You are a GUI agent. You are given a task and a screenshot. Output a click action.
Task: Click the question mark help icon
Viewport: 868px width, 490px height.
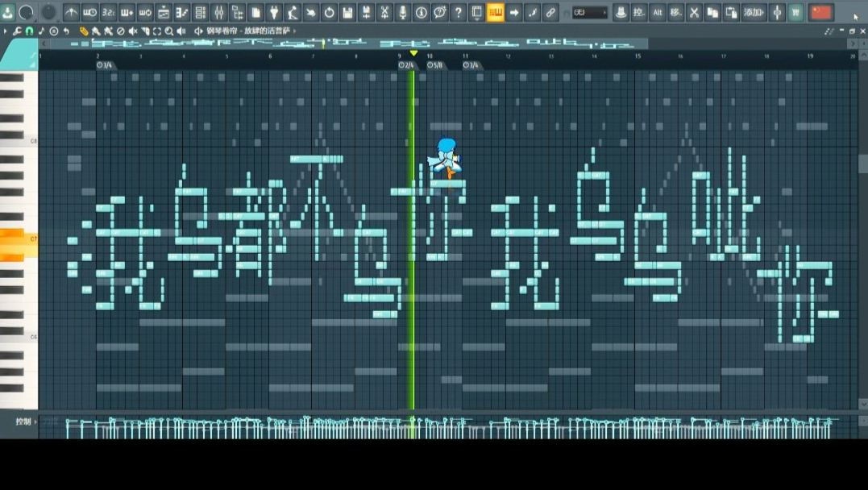pyautogui.click(x=459, y=12)
